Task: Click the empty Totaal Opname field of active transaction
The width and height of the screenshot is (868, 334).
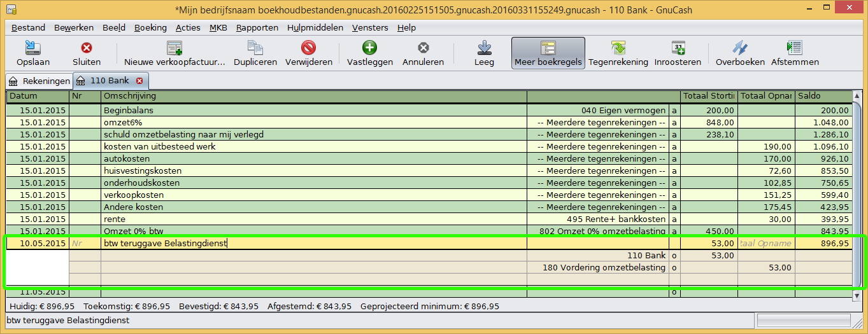Action: click(767, 243)
